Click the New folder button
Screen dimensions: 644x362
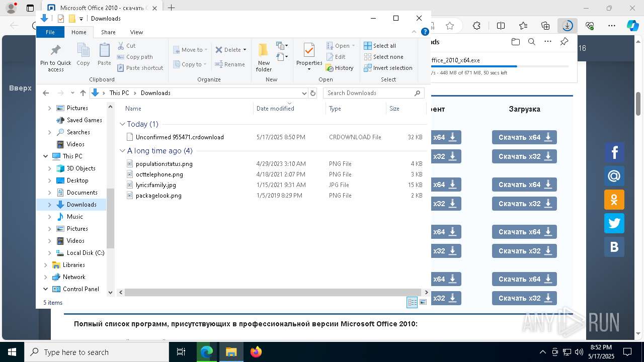point(264,57)
